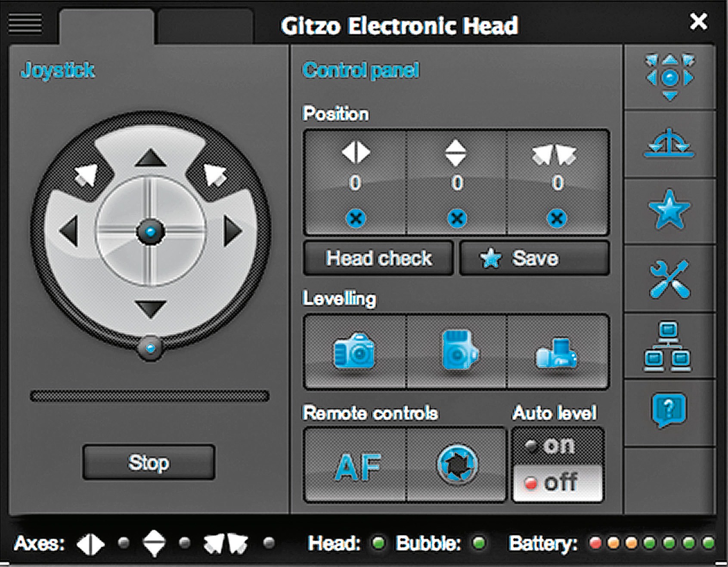728x567 pixels.
Task: Push the joystick up arrow
Action: [150, 158]
